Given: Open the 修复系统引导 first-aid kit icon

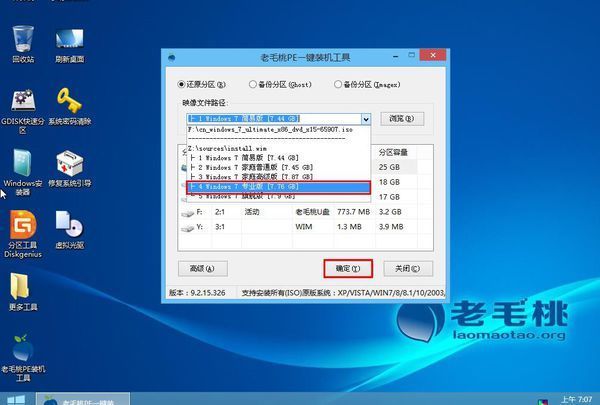Looking at the screenshot, I should click(x=69, y=168).
